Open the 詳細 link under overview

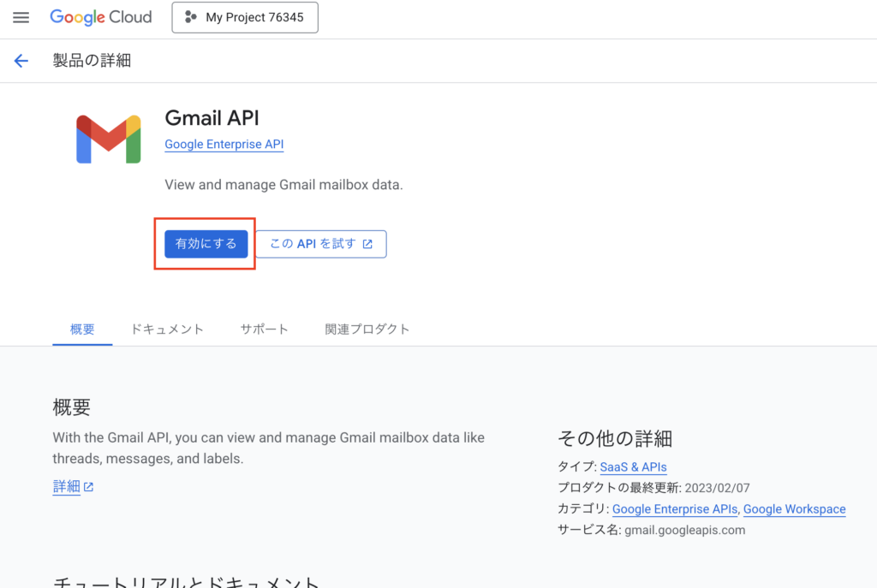73,487
